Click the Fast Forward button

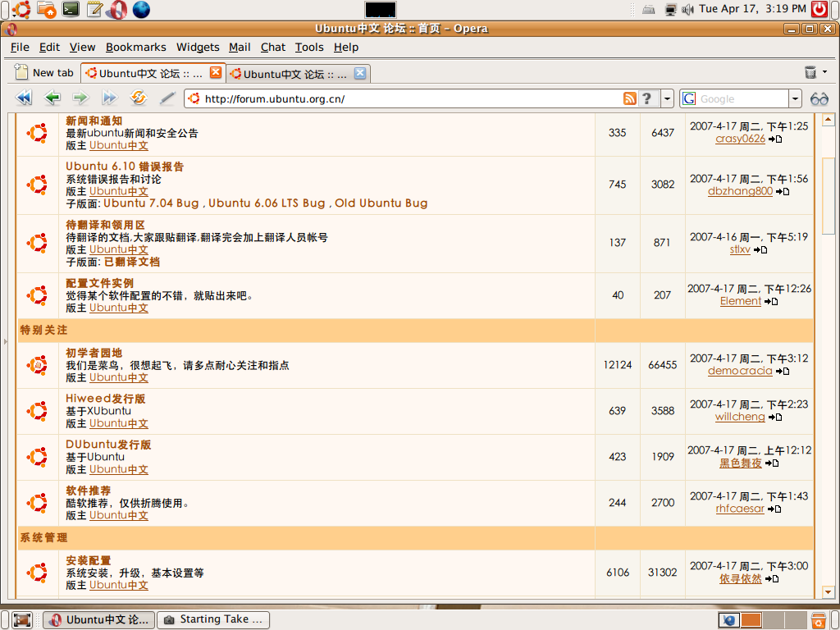coord(109,98)
